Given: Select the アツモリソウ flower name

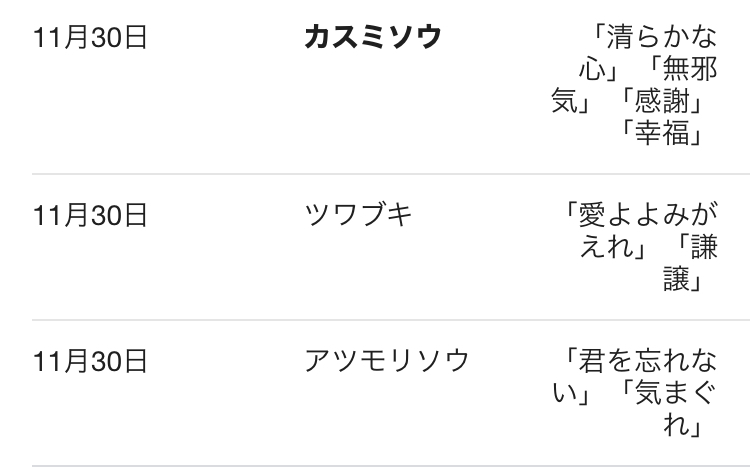Looking at the screenshot, I should coord(387,361).
